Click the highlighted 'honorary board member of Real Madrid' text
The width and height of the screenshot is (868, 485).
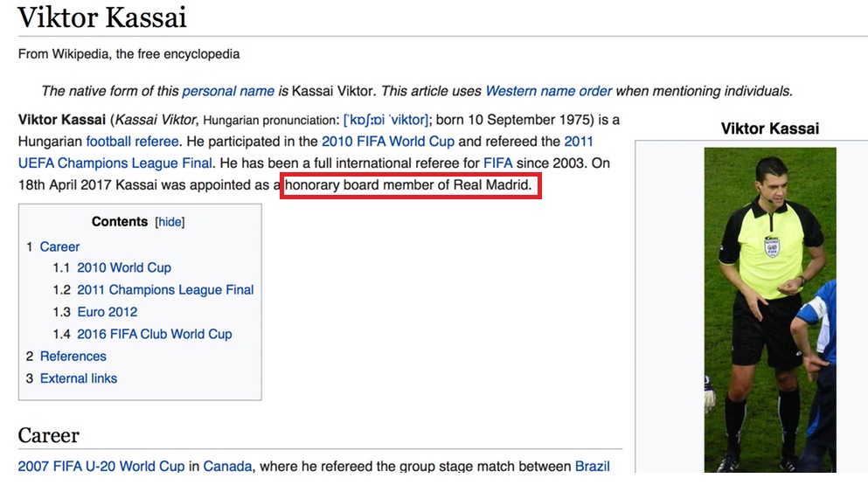point(408,185)
